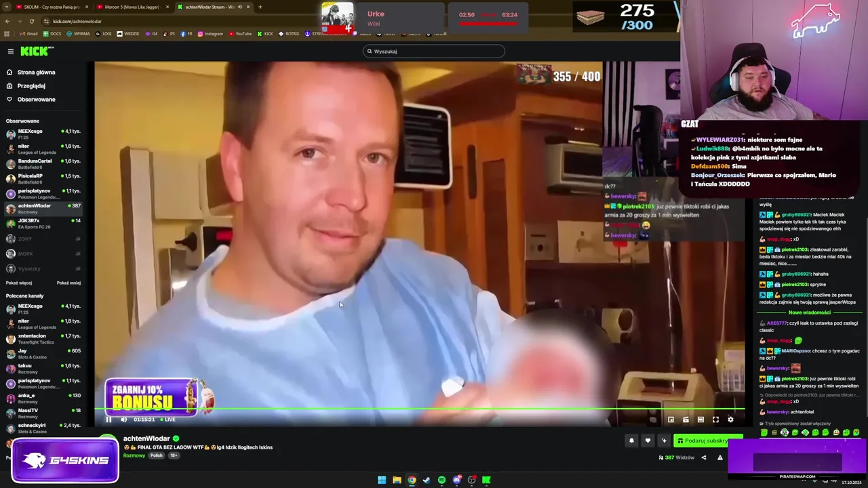The image size is (868, 488).
Task: Go to Strona główna
Action: pyautogui.click(x=36, y=73)
